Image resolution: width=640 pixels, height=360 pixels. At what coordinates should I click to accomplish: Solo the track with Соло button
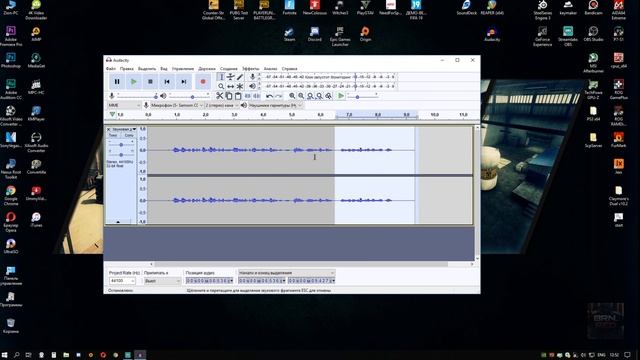click(x=129, y=135)
